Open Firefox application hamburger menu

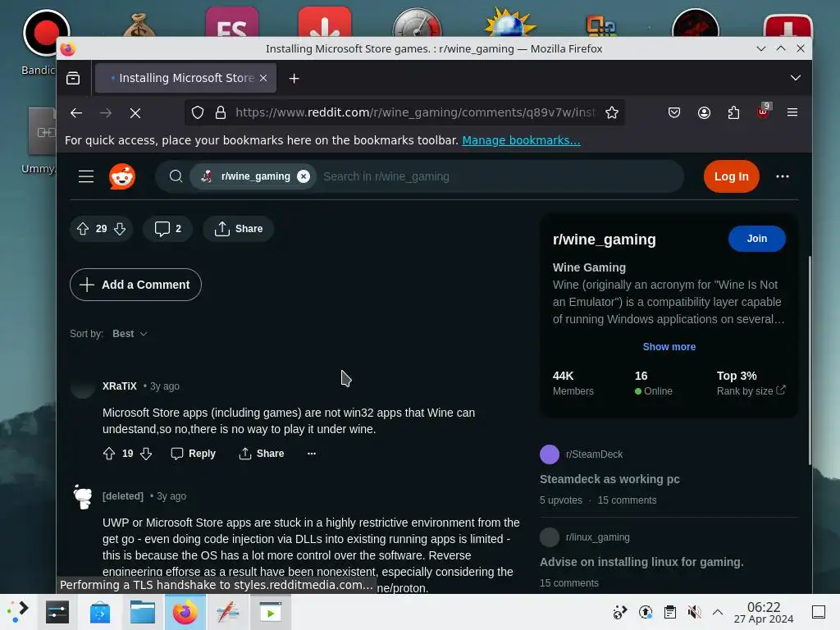(x=792, y=112)
